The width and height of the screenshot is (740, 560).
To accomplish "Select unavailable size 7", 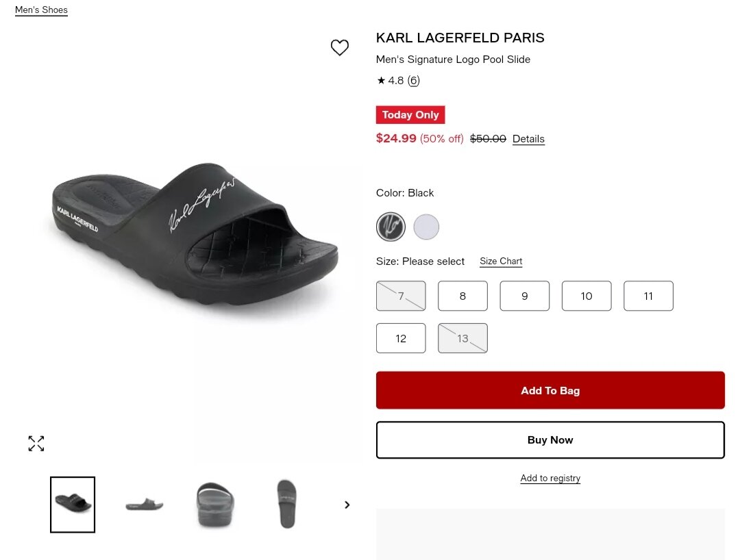I will tap(401, 296).
